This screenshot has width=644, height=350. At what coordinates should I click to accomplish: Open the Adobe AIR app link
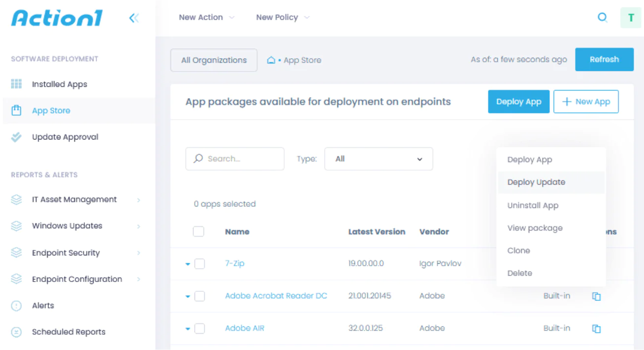(x=245, y=328)
